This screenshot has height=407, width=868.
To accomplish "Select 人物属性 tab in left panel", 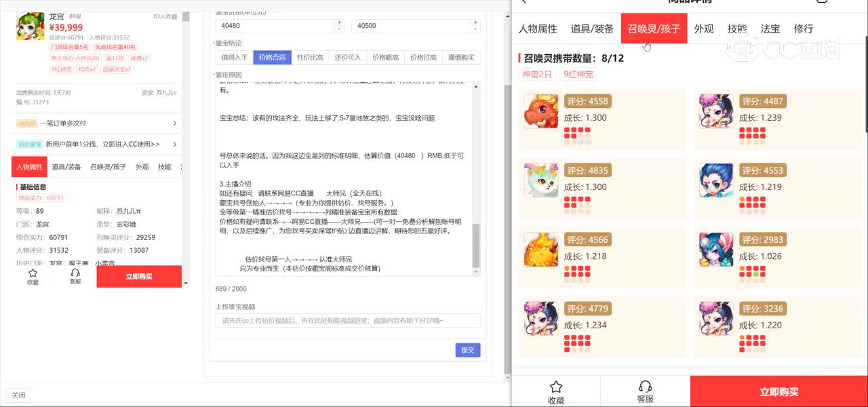I will pos(29,167).
